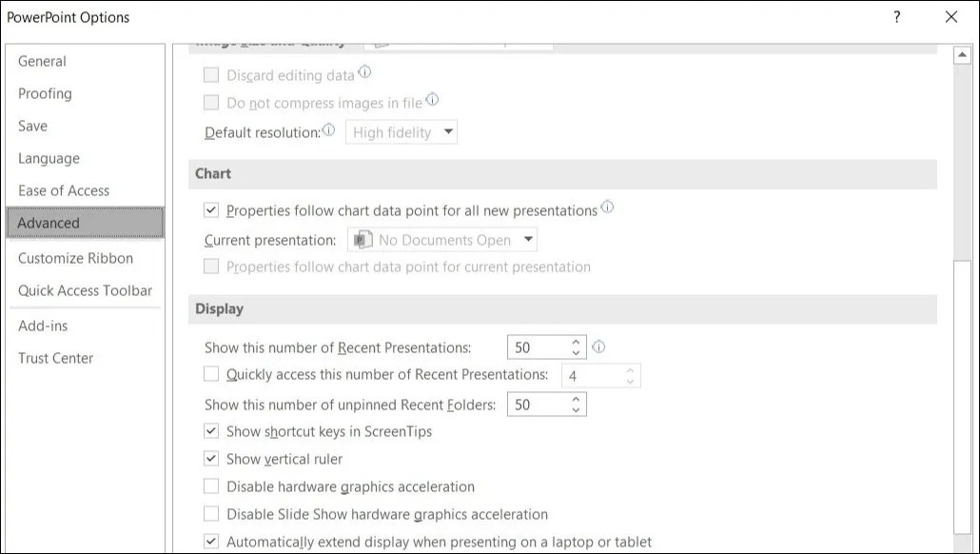Image resolution: width=980 pixels, height=554 pixels.
Task: Click the info icon beside Do not compress images
Action: [x=432, y=99]
